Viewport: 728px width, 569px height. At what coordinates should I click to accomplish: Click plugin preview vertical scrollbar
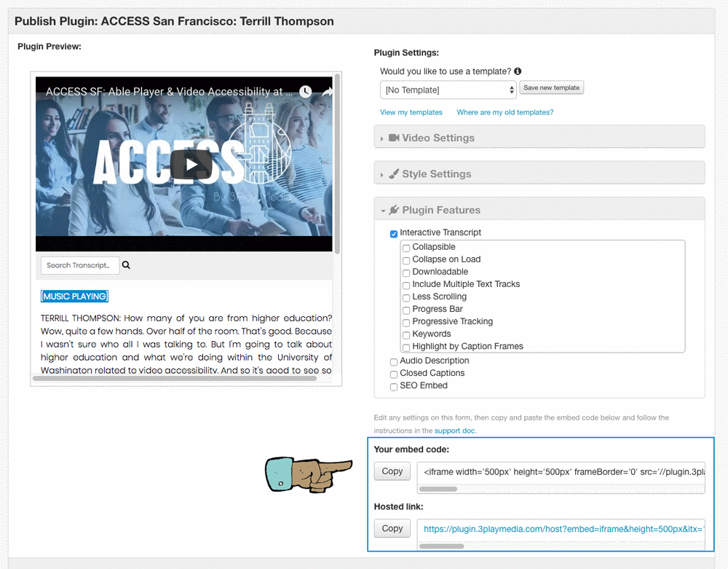(337, 163)
